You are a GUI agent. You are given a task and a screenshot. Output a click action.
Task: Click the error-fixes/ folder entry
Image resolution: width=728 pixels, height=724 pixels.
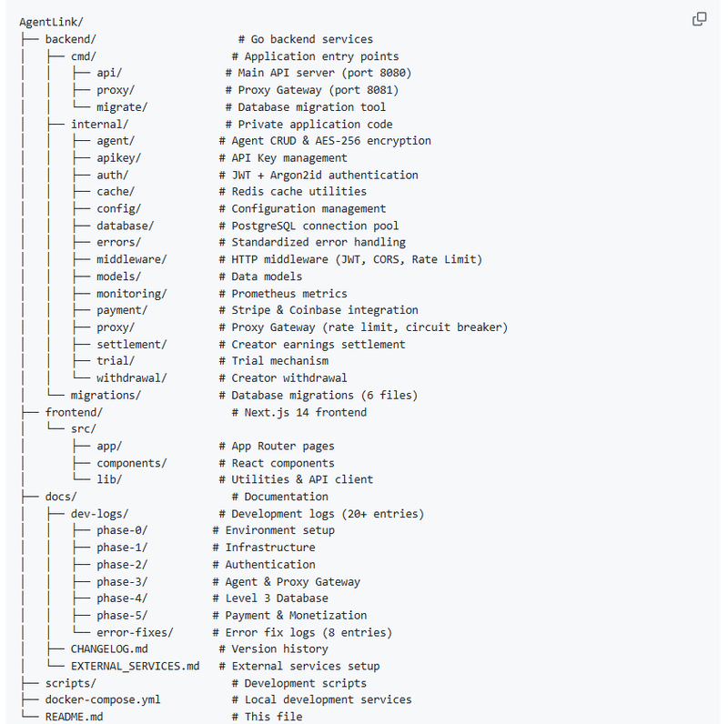[135, 632]
